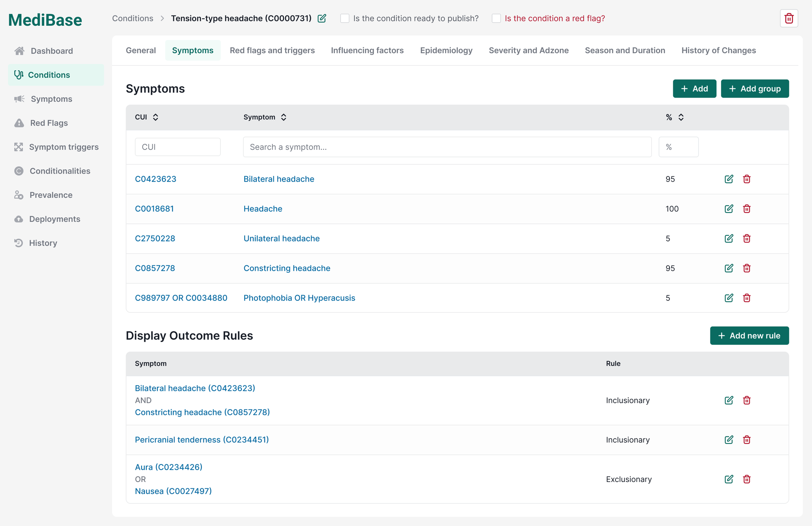Delete the Constricting headache symptom row

pos(747,268)
